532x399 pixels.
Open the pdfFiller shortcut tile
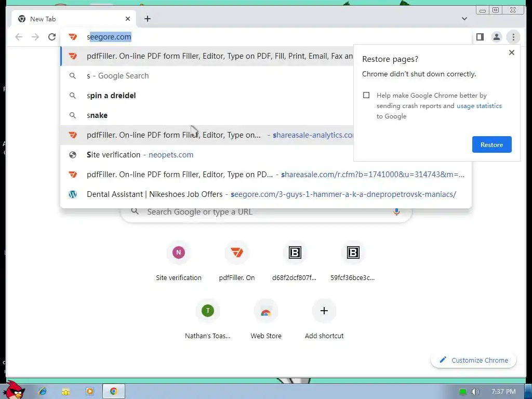[237, 261]
